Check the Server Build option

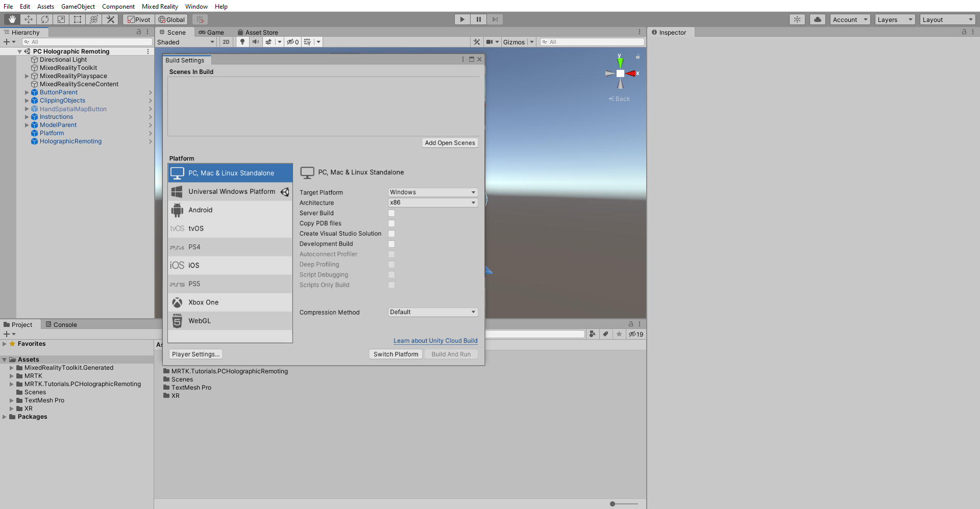point(391,213)
